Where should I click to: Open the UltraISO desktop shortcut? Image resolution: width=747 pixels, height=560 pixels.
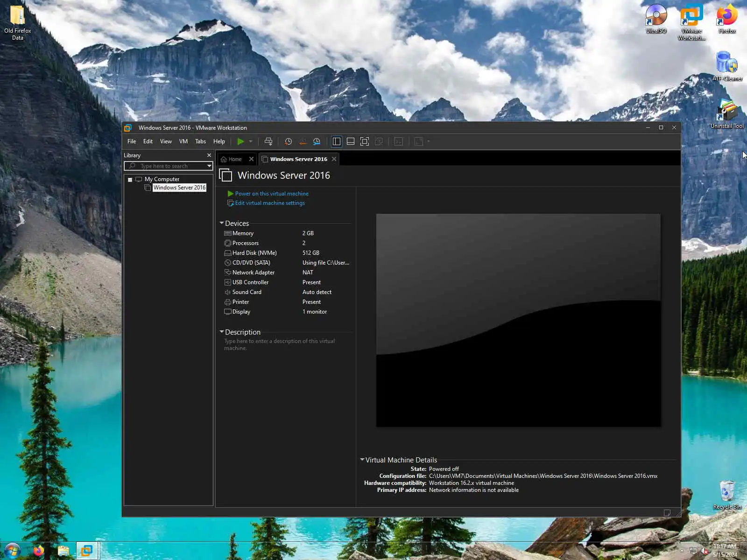(656, 19)
